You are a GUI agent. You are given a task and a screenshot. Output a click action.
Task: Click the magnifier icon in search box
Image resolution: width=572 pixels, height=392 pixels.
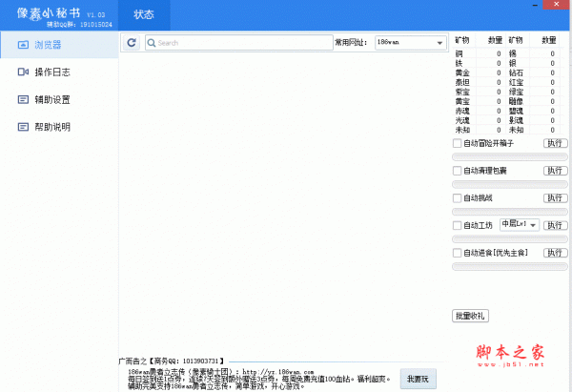pyautogui.click(x=152, y=43)
